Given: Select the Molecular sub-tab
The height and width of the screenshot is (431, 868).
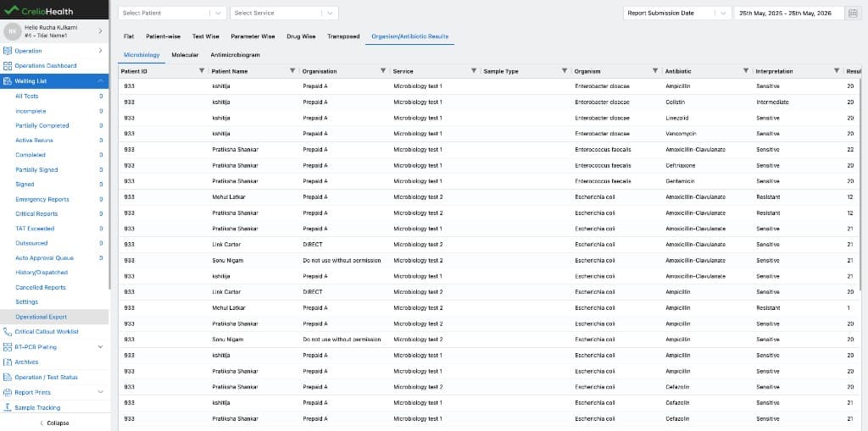Looking at the screenshot, I should [185, 55].
